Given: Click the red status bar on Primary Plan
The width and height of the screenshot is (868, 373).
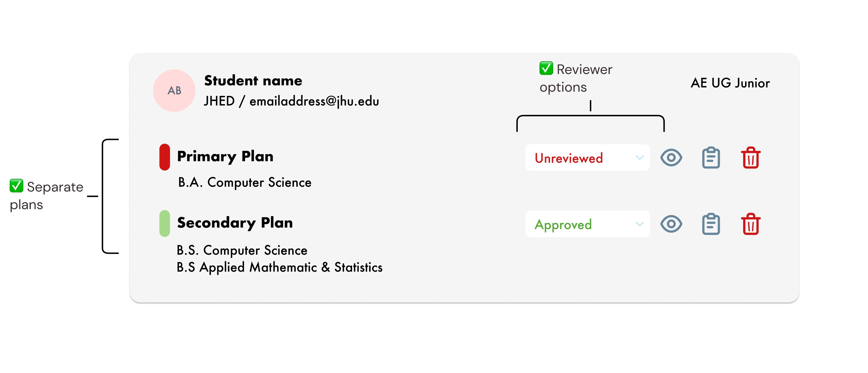Looking at the screenshot, I should click(164, 157).
